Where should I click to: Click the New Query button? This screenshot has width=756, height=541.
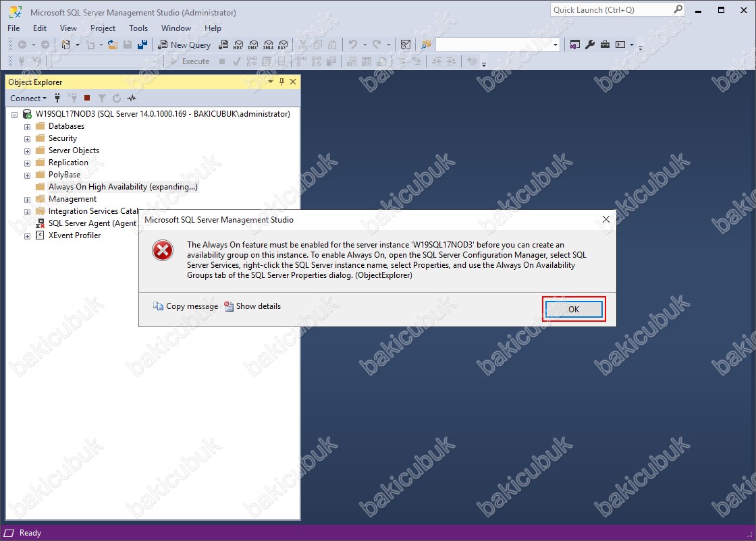pyautogui.click(x=185, y=45)
